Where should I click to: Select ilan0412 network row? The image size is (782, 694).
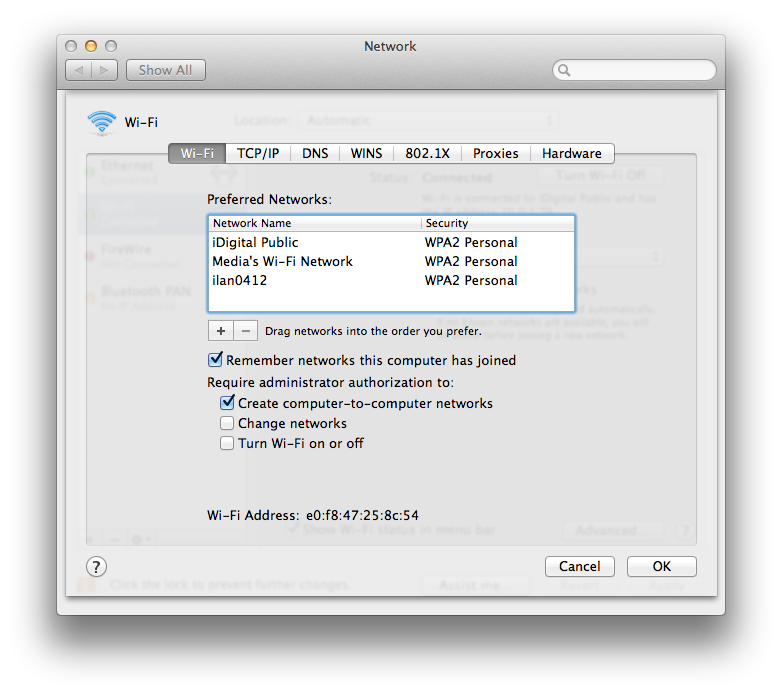click(x=391, y=280)
